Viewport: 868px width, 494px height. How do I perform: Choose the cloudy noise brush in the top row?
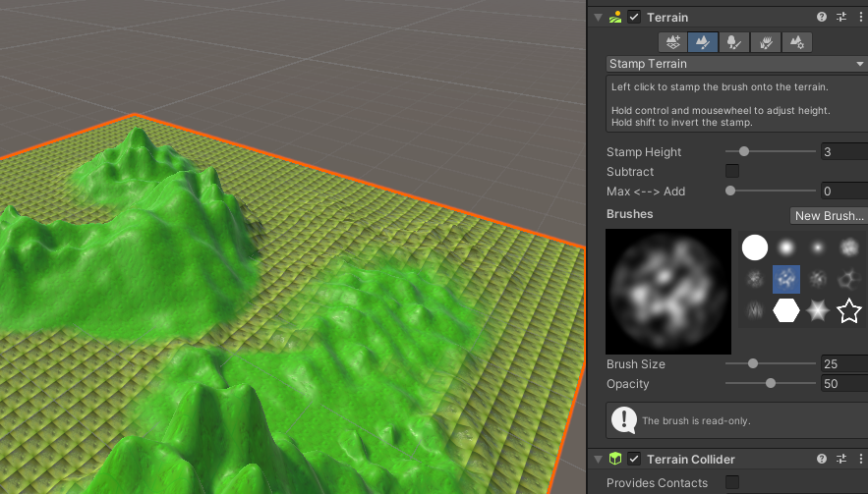pyautogui.click(x=849, y=247)
